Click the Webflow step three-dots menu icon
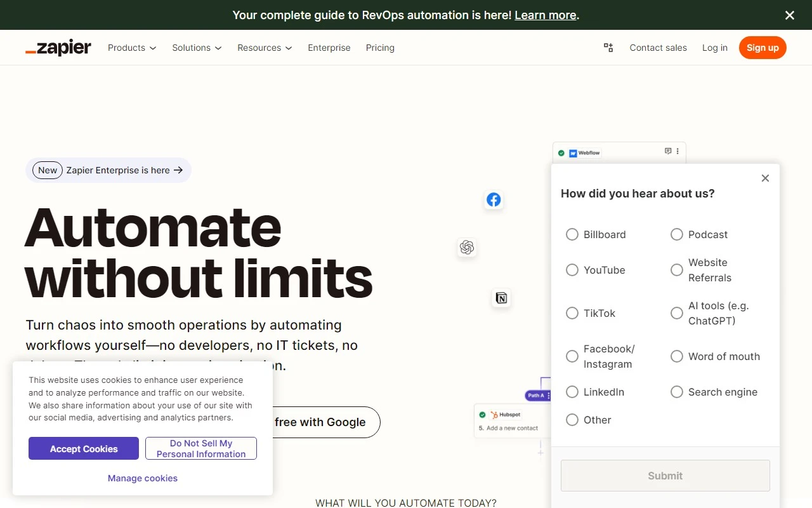This screenshot has height=508, width=812. (x=678, y=151)
